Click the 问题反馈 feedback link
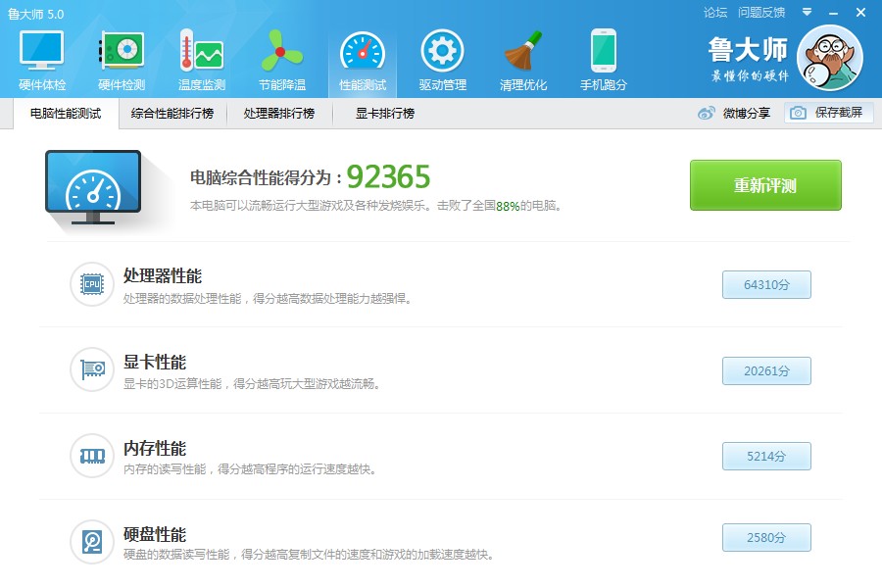 pyautogui.click(x=761, y=13)
